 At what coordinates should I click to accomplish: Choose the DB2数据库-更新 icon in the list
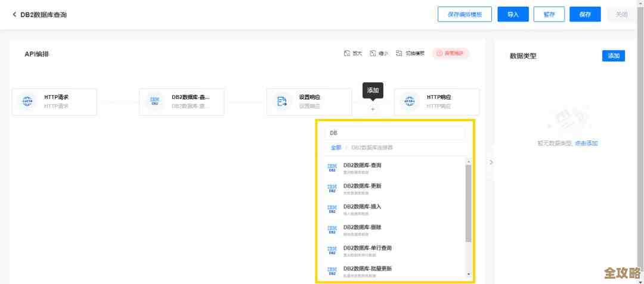tap(332, 188)
